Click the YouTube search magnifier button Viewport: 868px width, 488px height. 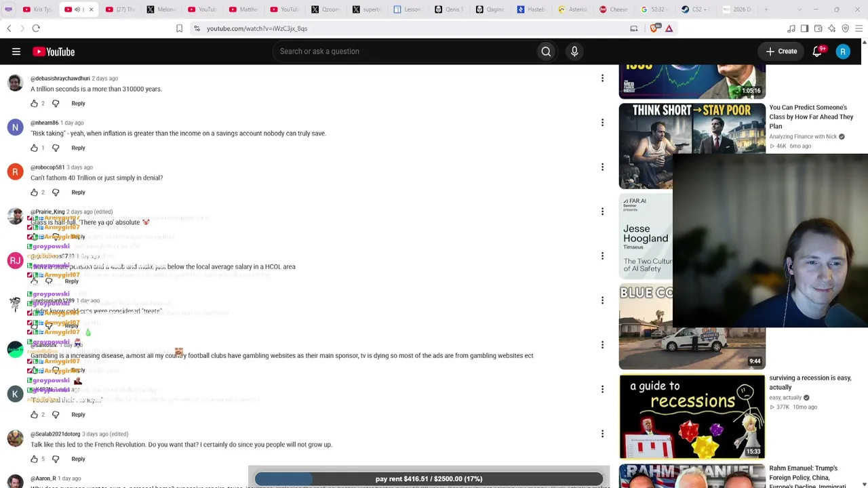click(546, 52)
